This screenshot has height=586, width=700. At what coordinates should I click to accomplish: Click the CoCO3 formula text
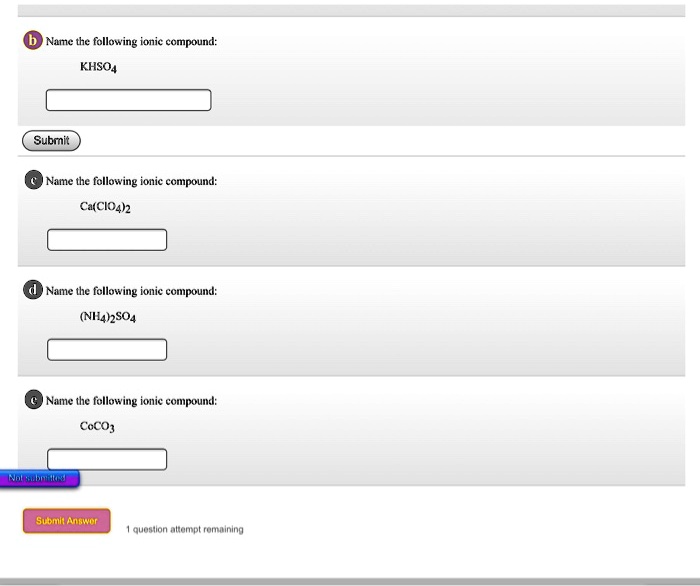(x=98, y=426)
